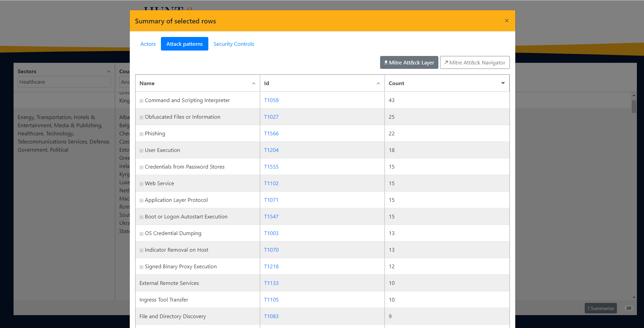Viewport: 644px width, 328px height.
Task: Click the background table scrollbar thumb
Action: (634, 107)
